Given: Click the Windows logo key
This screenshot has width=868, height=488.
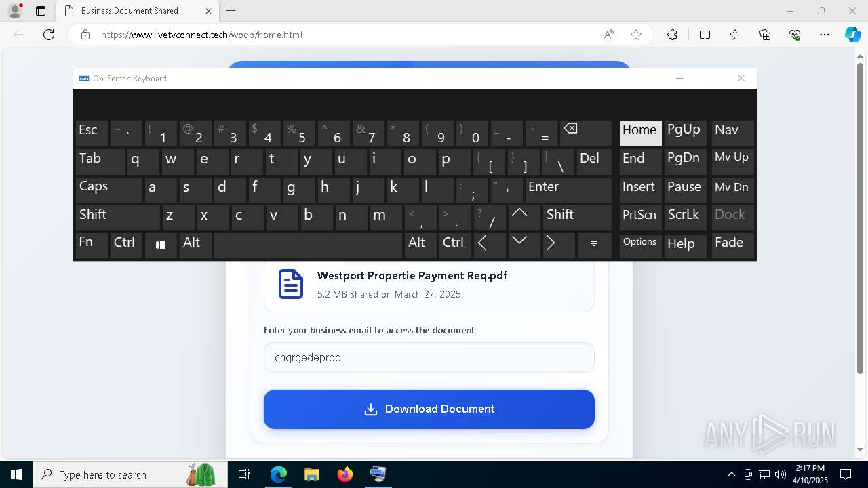Looking at the screenshot, I should pos(161,245).
